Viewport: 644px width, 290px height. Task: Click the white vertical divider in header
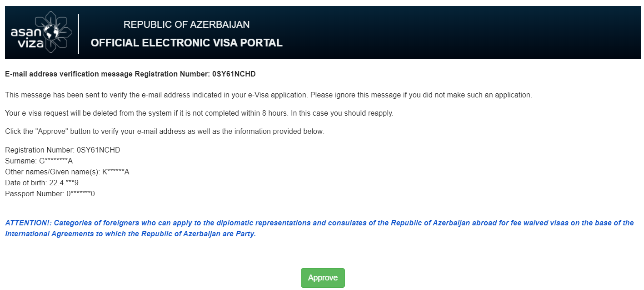[79, 34]
